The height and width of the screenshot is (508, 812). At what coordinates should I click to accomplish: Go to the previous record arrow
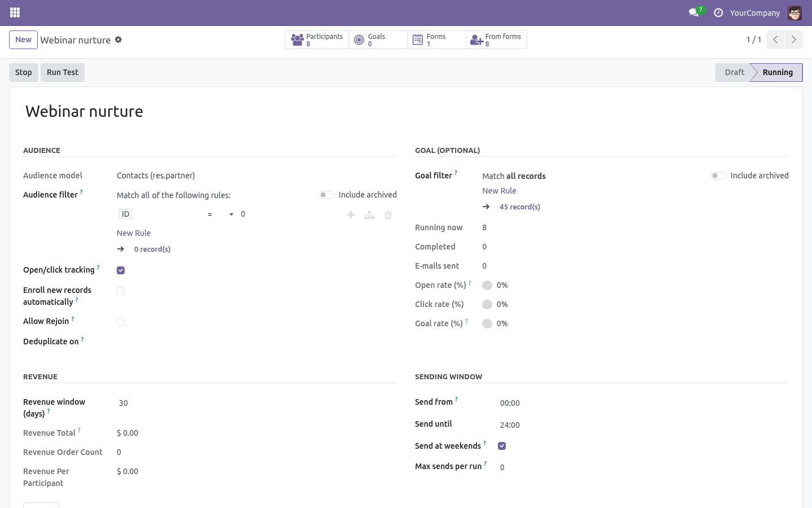click(775, 40)
